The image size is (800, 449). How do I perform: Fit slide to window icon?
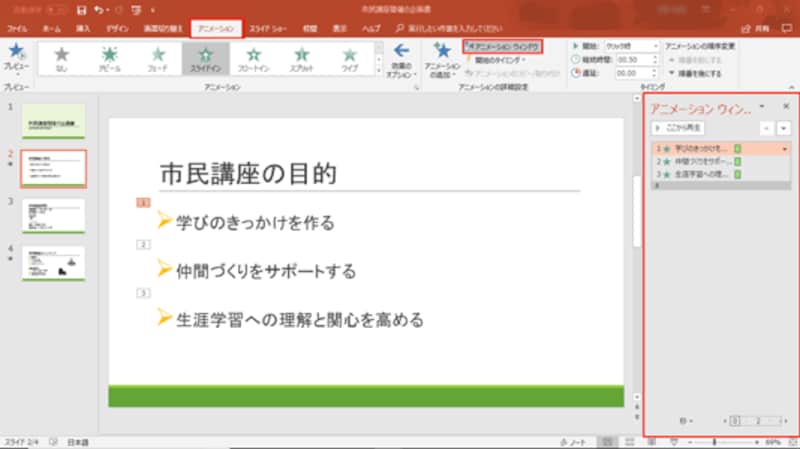pos(793,442)
